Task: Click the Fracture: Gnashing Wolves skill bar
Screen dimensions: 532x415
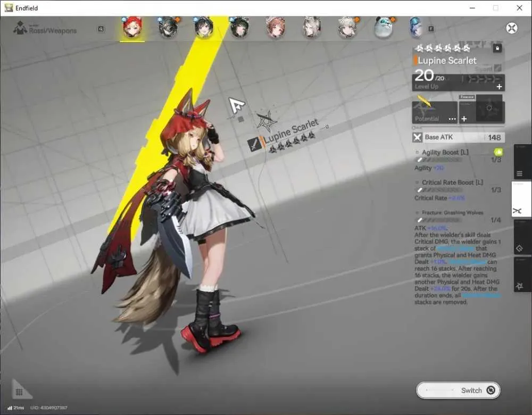Action: point(439,220)
